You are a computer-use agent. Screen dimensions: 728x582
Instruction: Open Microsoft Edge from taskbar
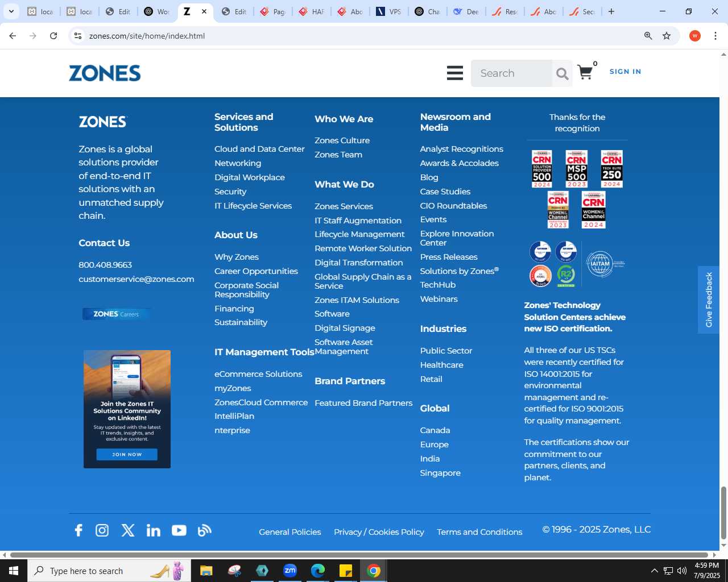(x=318, y=571)
